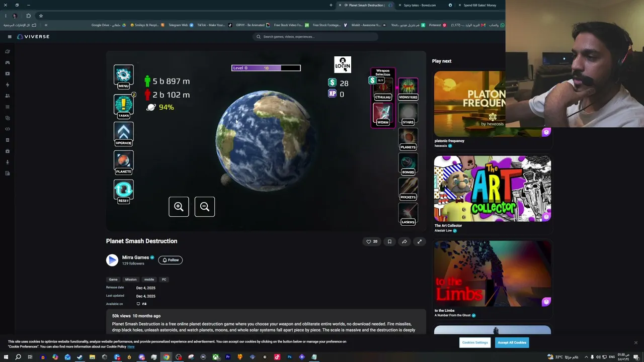Open the VIVERSE hamburger menu

10,37
